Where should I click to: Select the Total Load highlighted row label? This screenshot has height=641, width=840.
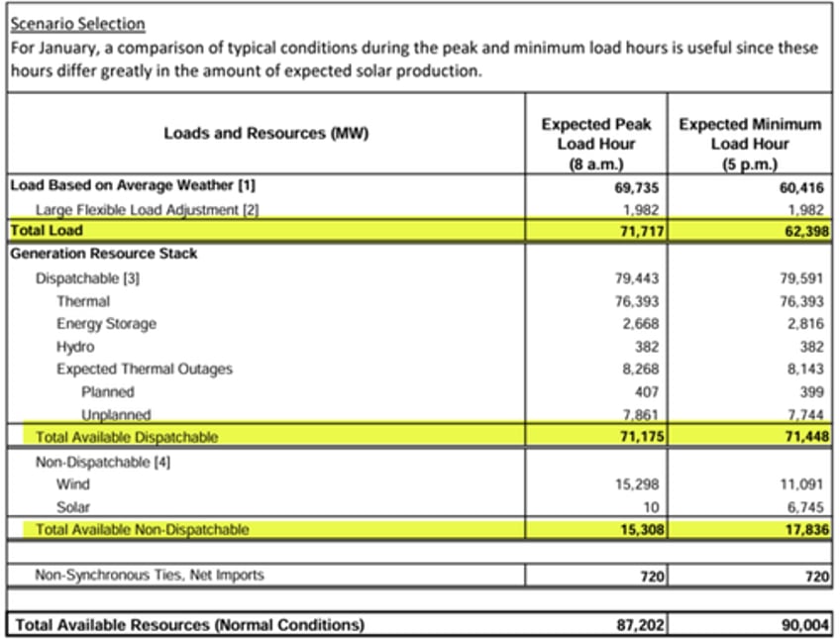pos(47,231)
